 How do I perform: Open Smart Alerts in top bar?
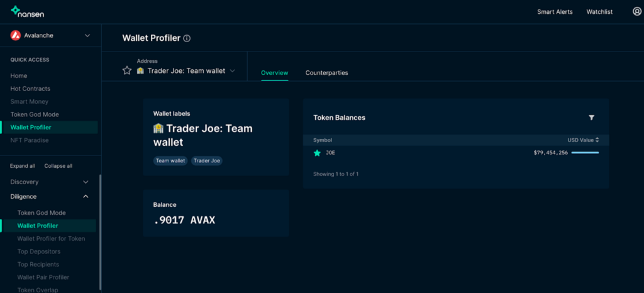point(555,12)
